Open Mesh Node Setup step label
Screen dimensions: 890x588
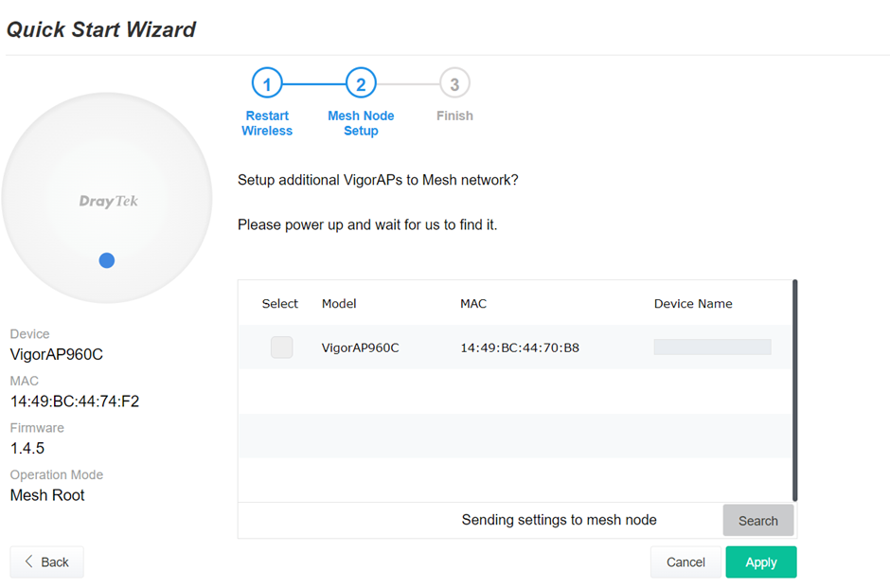[361, 123]
